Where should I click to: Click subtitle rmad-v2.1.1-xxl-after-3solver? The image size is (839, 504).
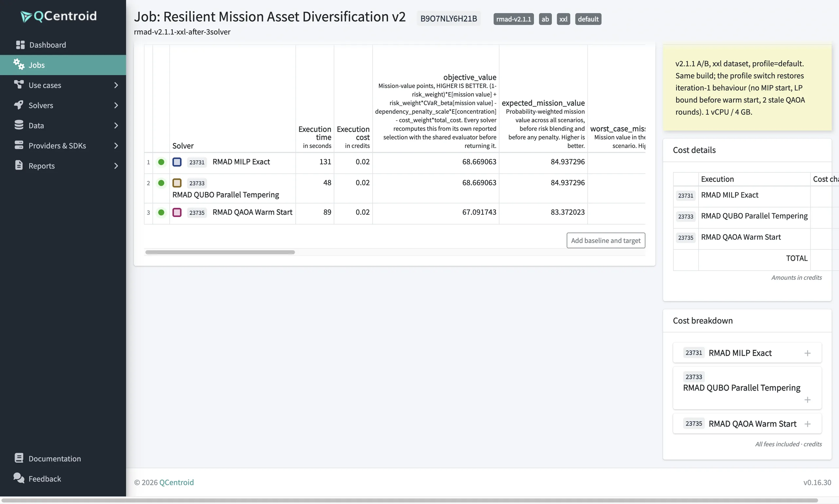[x=182, y=31]
